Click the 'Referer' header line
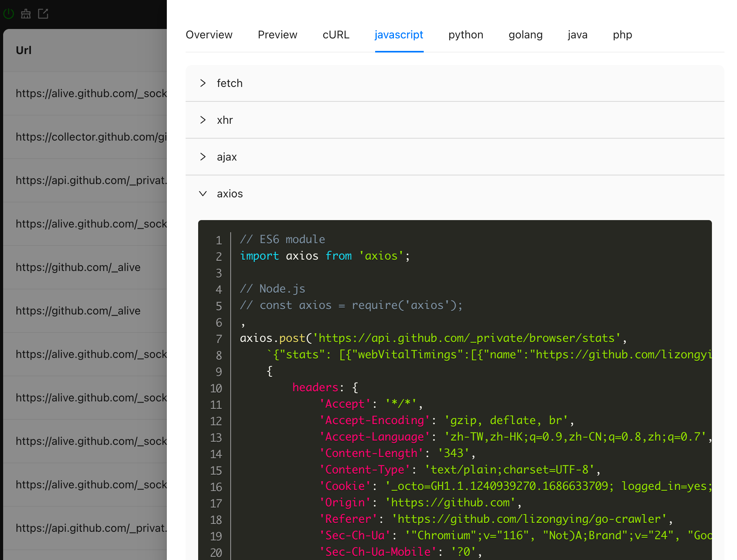 click(496, 519)
